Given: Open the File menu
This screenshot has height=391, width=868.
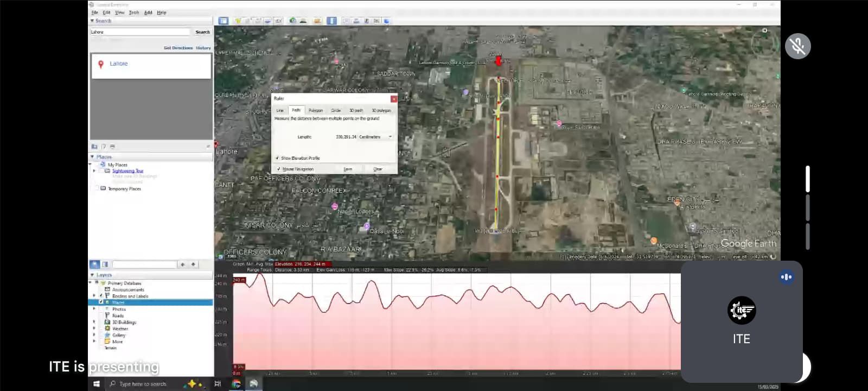Looking at the screenshot, I should (x=95, y=12).
